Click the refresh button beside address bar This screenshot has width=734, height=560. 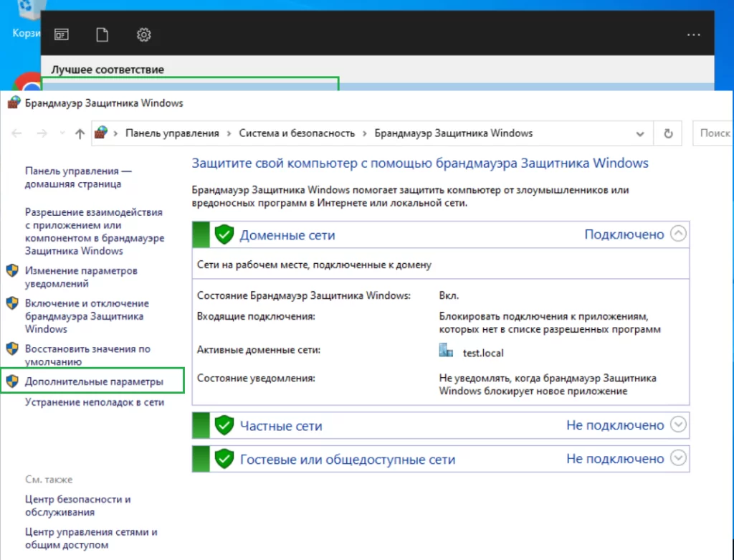668,133
